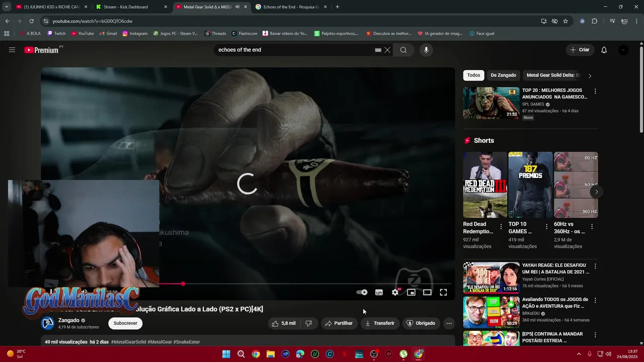Switch to Echoes of the End tab
This screenshot has height=362, width=644.
click(291, 7)
